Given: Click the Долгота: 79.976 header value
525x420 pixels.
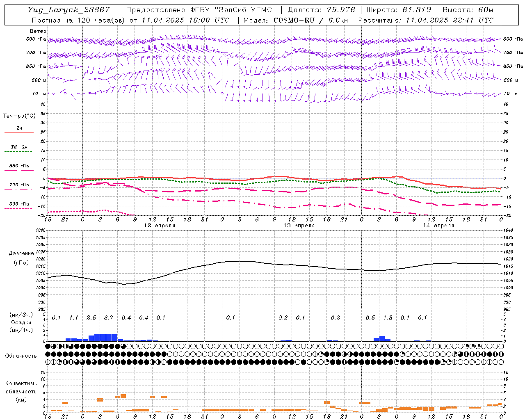Looking at the screenshot, I should 321,10.
